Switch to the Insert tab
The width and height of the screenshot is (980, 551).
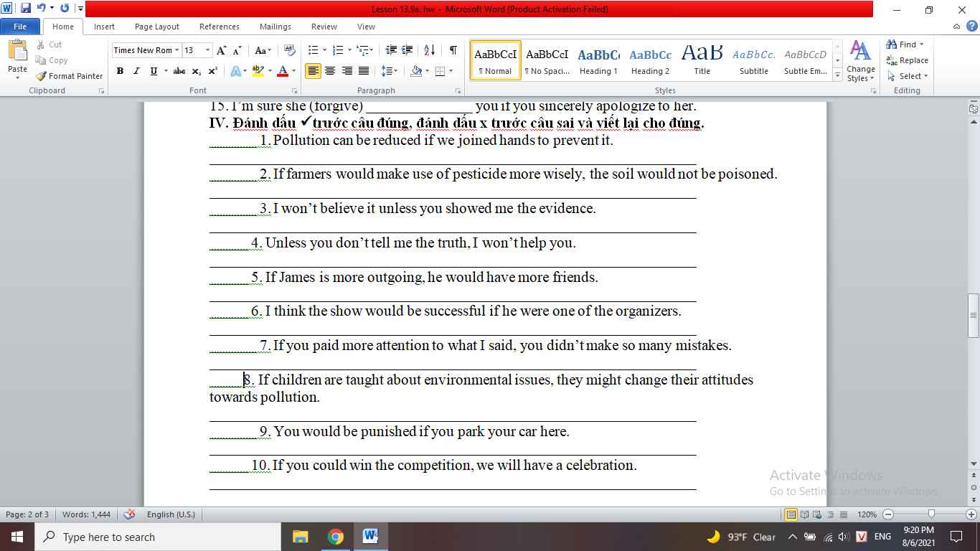click(104, 27)
